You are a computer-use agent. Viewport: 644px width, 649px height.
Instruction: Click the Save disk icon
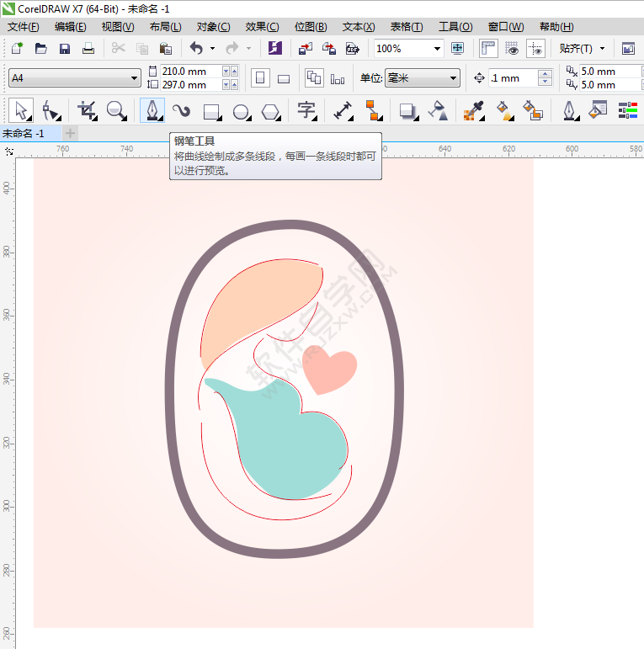tap(64, 49)
